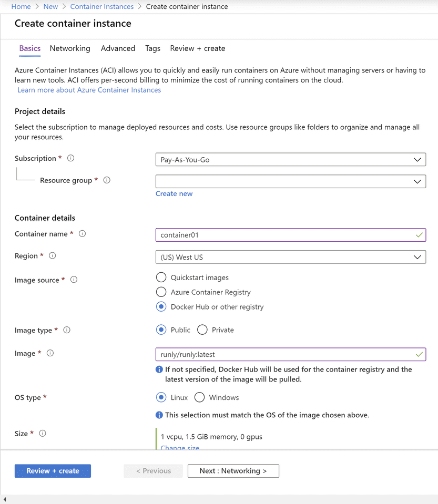Switch to the Networking tab
Screen dimensions: 438x504
pos(70,48)
